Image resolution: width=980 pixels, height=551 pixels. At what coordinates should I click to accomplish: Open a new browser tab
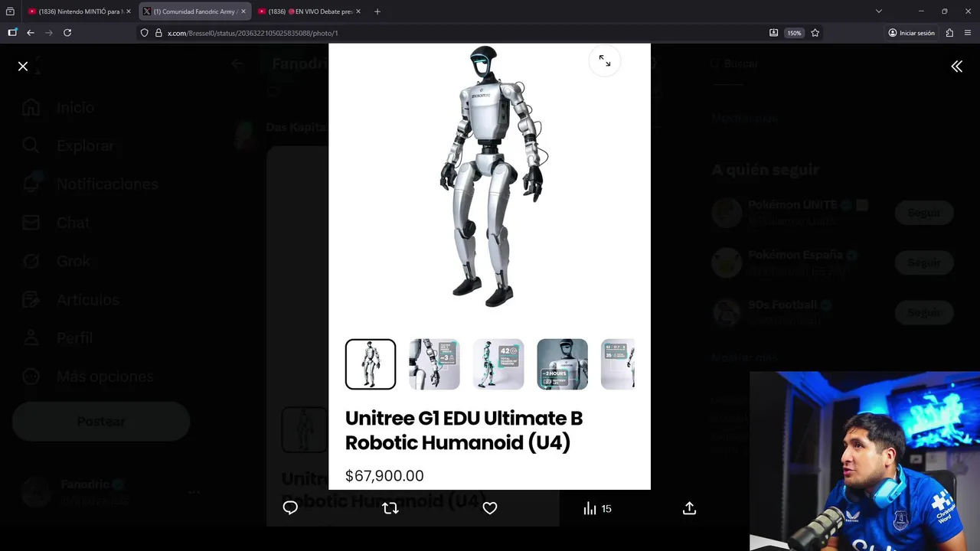(x=377, y=11)
